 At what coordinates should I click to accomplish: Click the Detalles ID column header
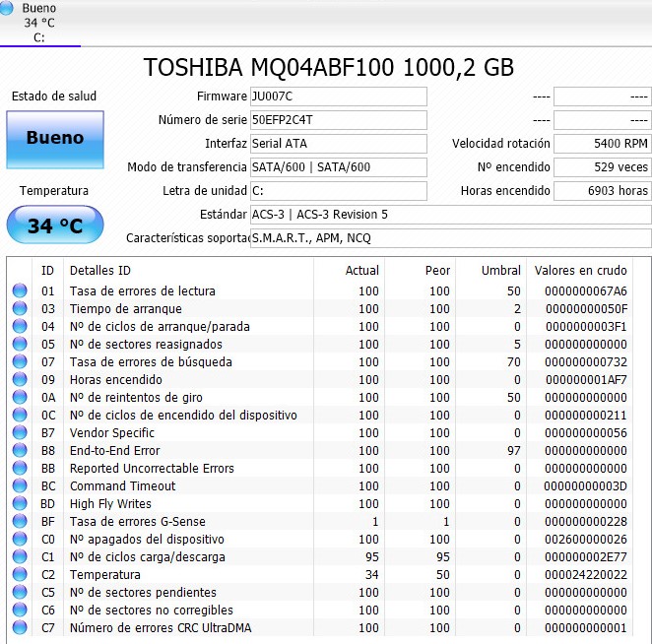tap(188, 270)
